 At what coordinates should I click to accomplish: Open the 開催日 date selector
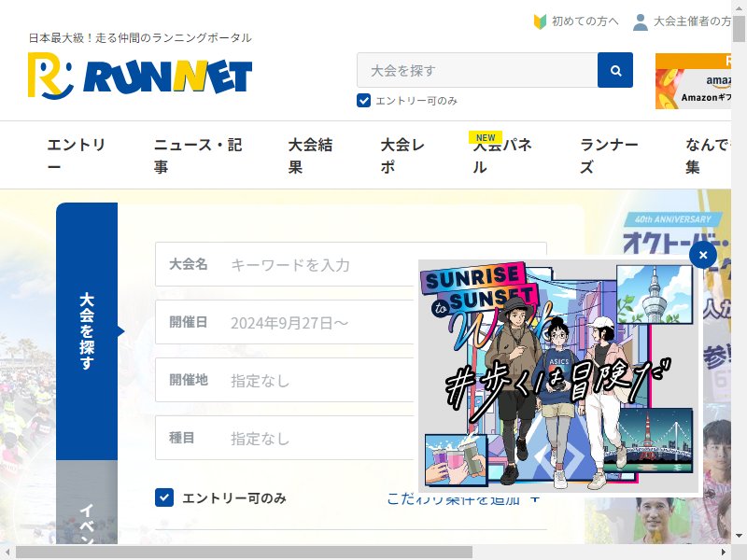click(285, 322)
